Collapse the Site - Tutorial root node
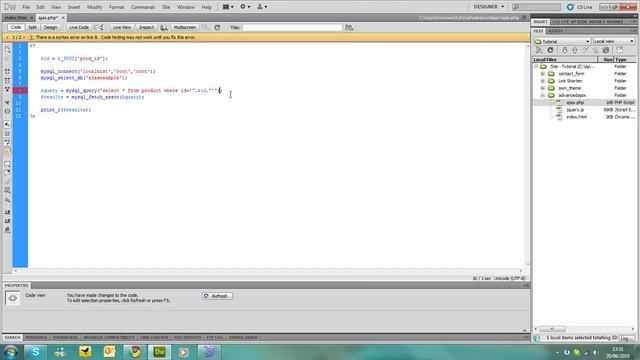Image resolution: width=640 pixels, height=360 pixels. (x=536, y=67)
